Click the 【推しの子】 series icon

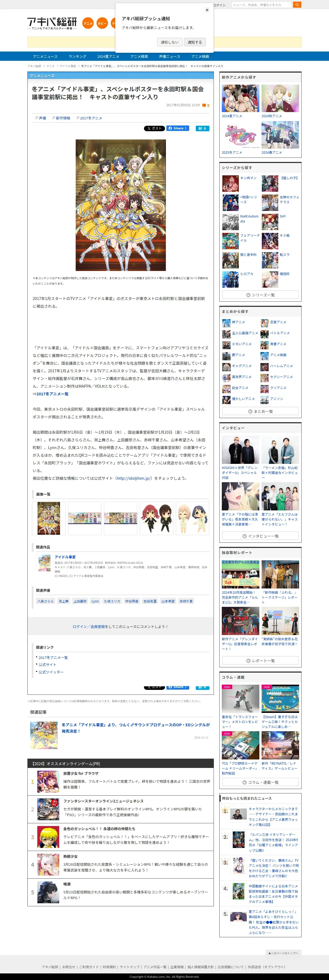(270, 183)
